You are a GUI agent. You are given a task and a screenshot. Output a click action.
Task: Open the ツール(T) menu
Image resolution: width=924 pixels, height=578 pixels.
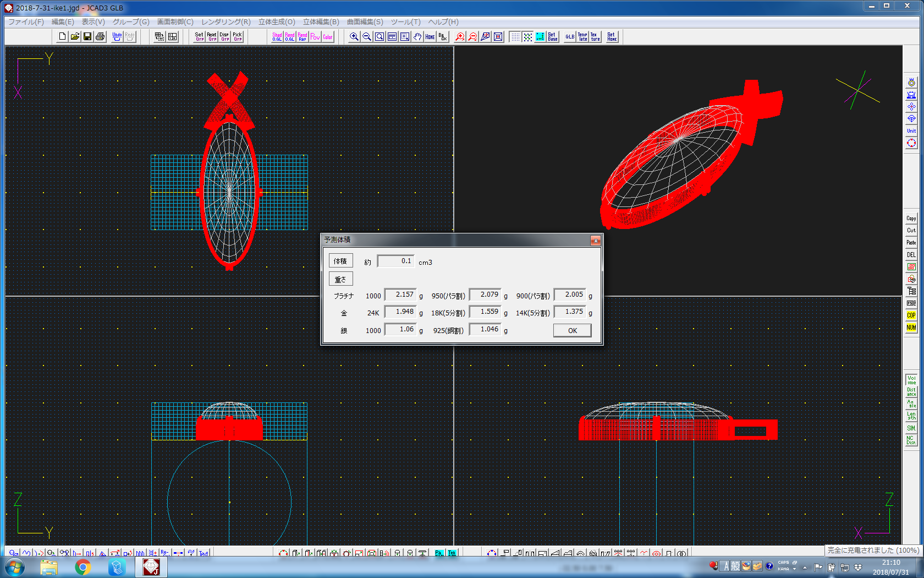[x=405, y=22]
